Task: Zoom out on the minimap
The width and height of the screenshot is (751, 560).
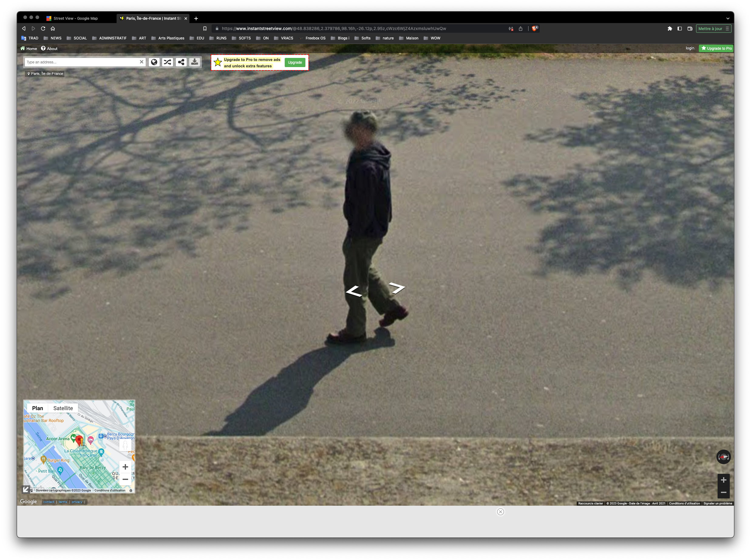Action: (x=125, y=479)
